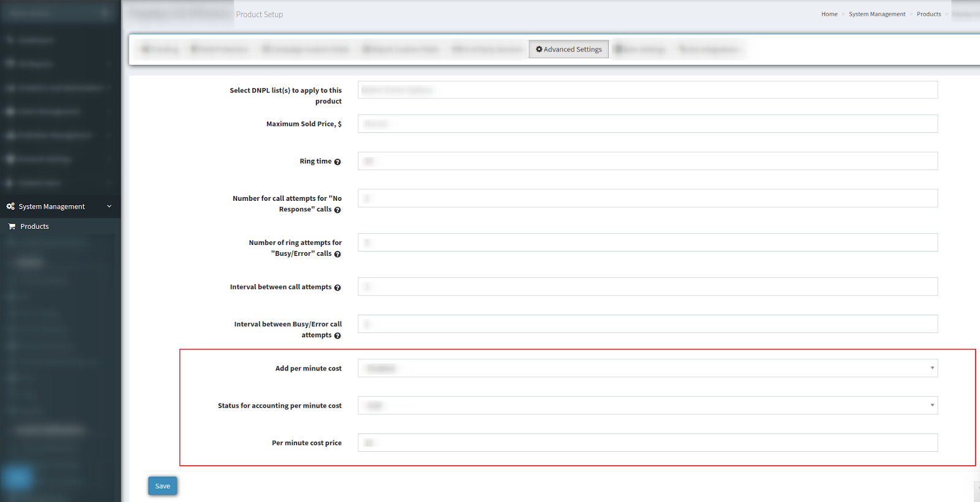Screen dimensions: 980x502
Task: Click the Per minute cost price field
Action: click(x=647, y=443)
